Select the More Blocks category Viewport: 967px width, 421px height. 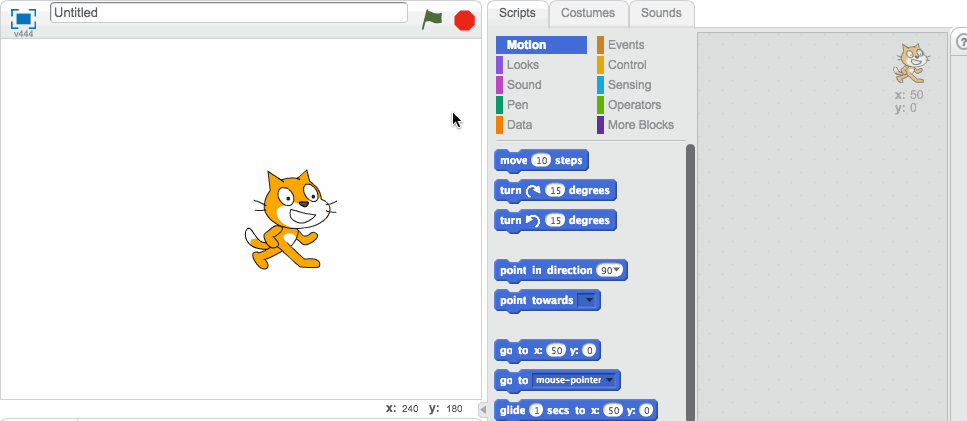tap(640, 125)
